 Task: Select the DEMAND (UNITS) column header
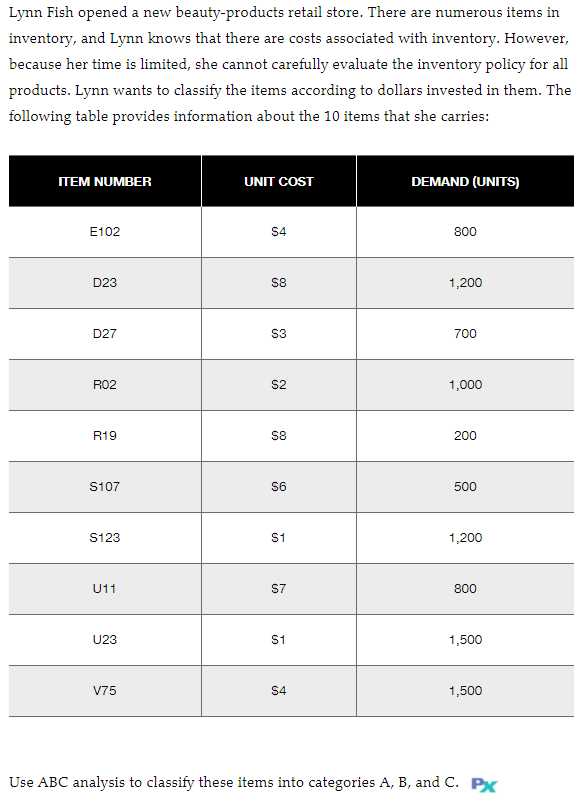pyautogui.click(x=465, y=181)
